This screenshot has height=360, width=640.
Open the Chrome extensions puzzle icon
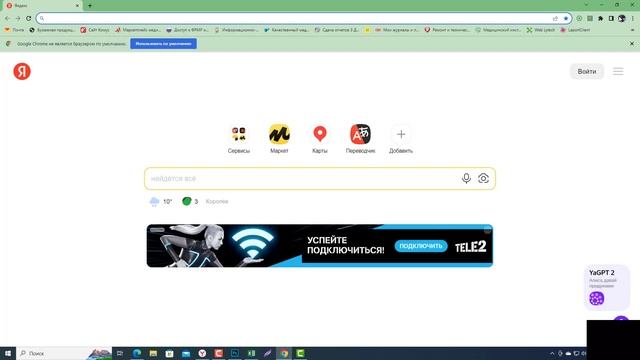600,18
